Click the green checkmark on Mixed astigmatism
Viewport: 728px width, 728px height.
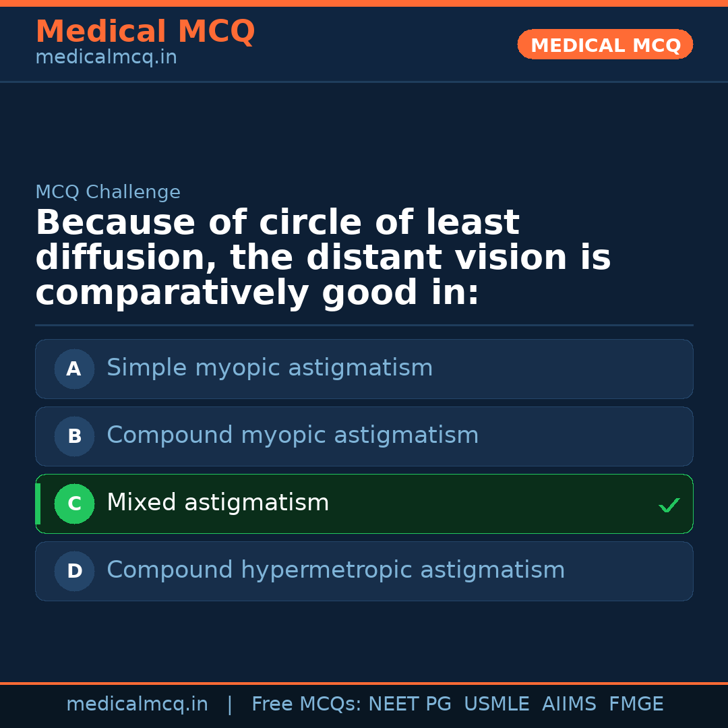(x=669, y=505)
